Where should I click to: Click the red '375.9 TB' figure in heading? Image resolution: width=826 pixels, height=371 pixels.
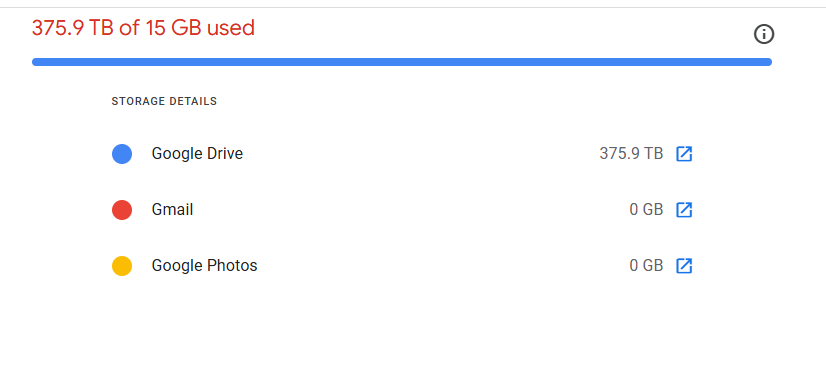pos(73,28)
